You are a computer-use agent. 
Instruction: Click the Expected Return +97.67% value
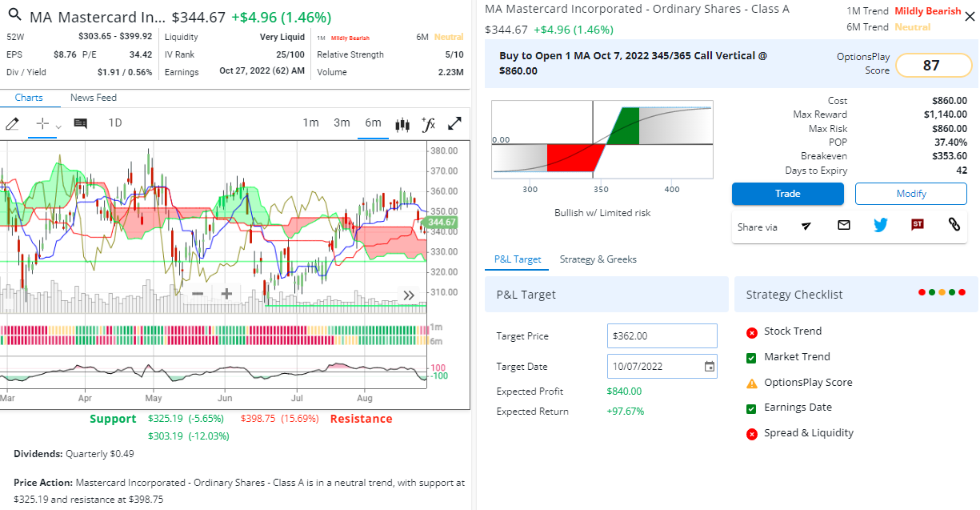625,412
